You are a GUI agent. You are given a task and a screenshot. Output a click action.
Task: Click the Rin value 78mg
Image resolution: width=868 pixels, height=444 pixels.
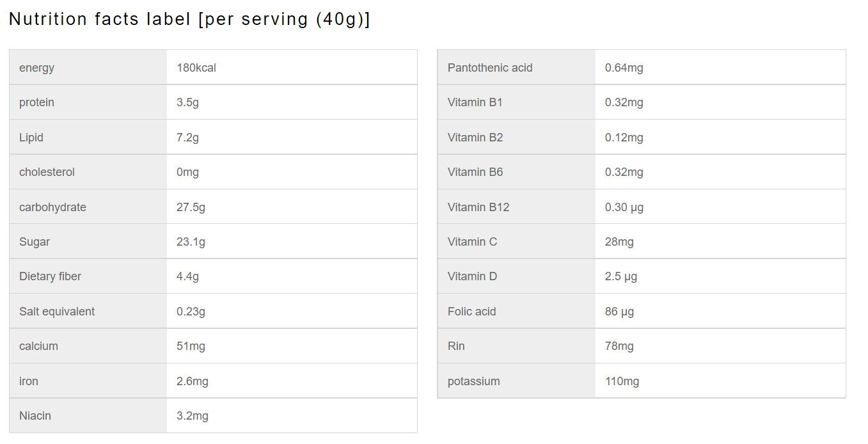tap(619, 346)
